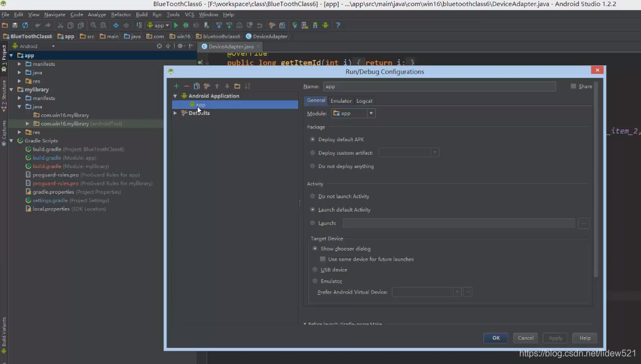The width and height of the screenshot is (641, 364).
Task: Click the browse button beside Launch field
Action: (583, 223)
